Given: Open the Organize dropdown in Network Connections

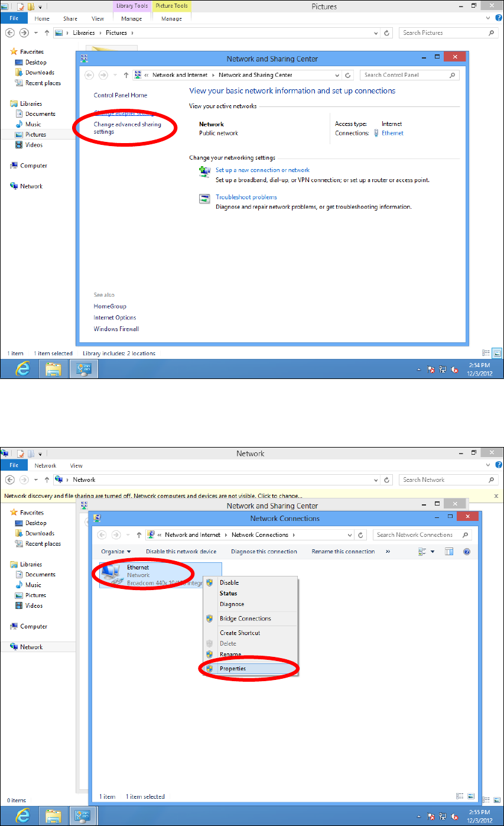Looking at the screenshot, I should pyautogui.click(x=116, y=551).
